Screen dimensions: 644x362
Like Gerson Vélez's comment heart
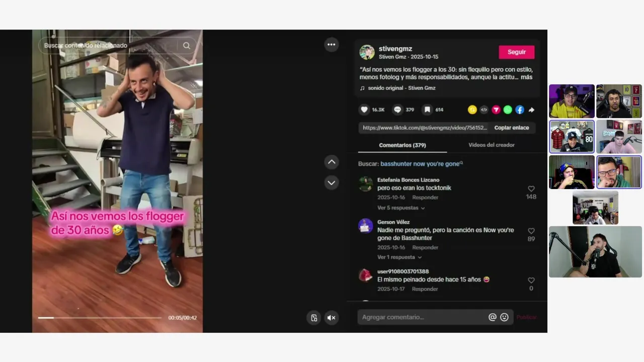[x=531, y=231]
